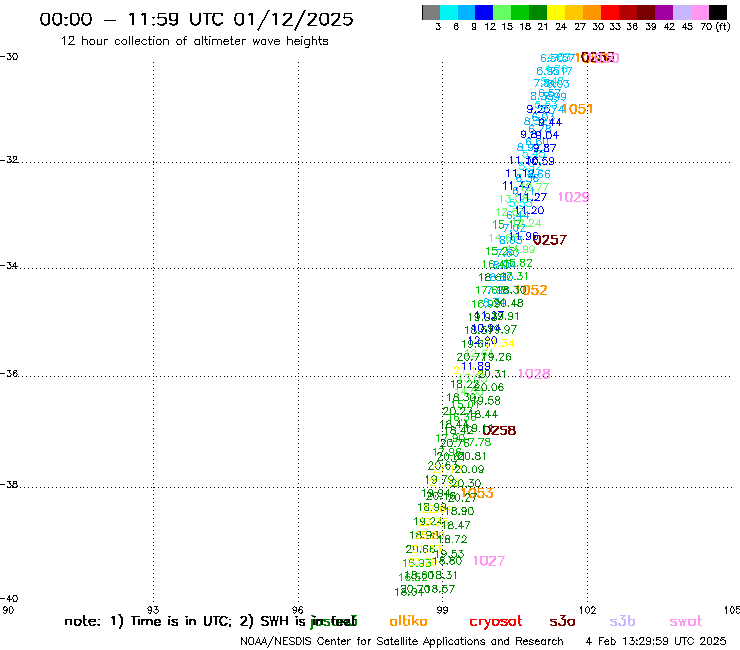This screenshot has width=740, height=650.
Task: Click the gray swatch in the color legend
Action: pyautogui.click(x=431, y=12)
